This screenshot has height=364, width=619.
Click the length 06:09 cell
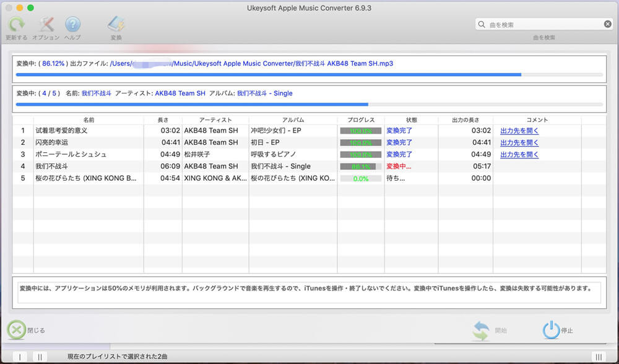pyautogui.click(x=170, y=167)
